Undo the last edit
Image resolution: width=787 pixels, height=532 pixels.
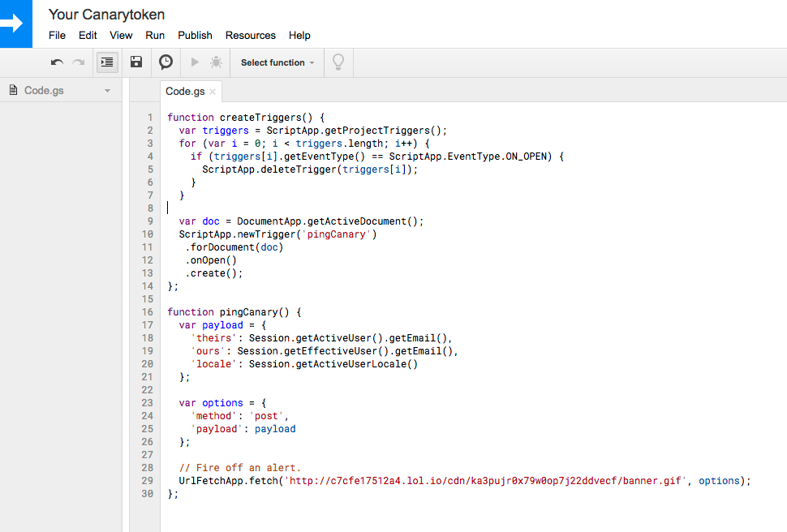pyautogui.click(x=57, y=62)
